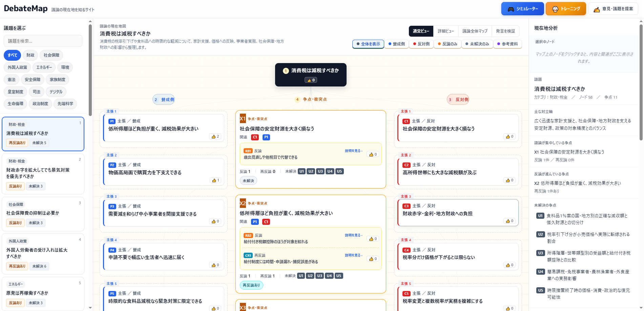
Task: Like claim C5 税率変更と複数税率
Action: [510, 309]
